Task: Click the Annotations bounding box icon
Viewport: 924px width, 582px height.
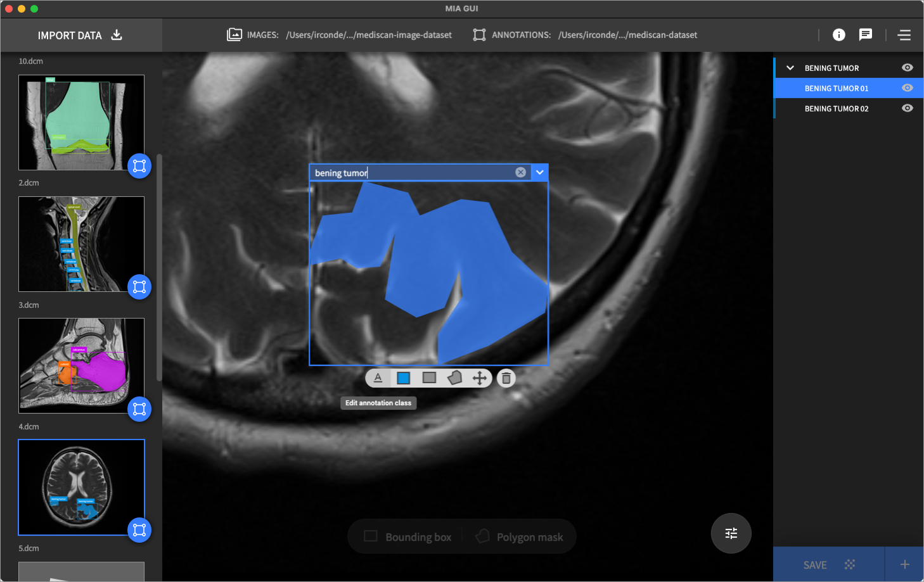Action: pyautogui.click(x=479, y=35)
